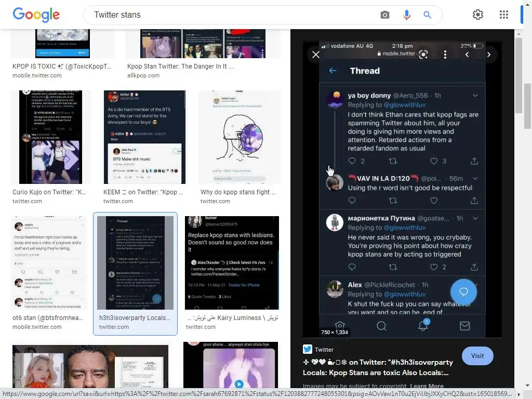Open KEEM on Twitter image thumbnail
Image resolution: width=532 pixels, height=399 pixels.
coord(144,137)
